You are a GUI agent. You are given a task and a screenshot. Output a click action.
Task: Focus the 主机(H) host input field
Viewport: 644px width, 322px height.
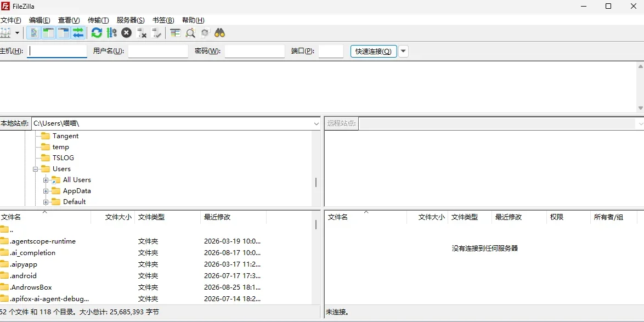pyautogui.click(x=57, y=52)
